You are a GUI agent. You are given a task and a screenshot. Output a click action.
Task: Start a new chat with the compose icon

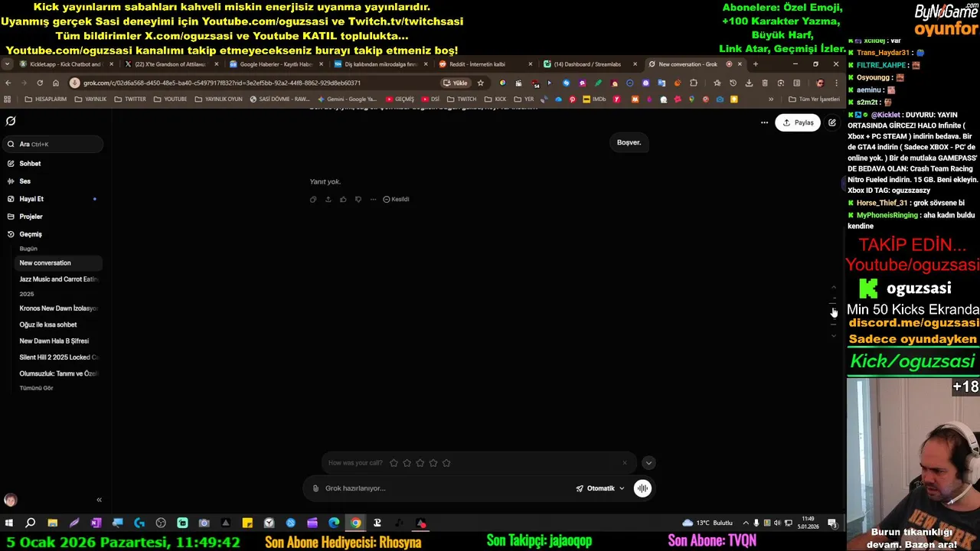(x=832, y=122)
